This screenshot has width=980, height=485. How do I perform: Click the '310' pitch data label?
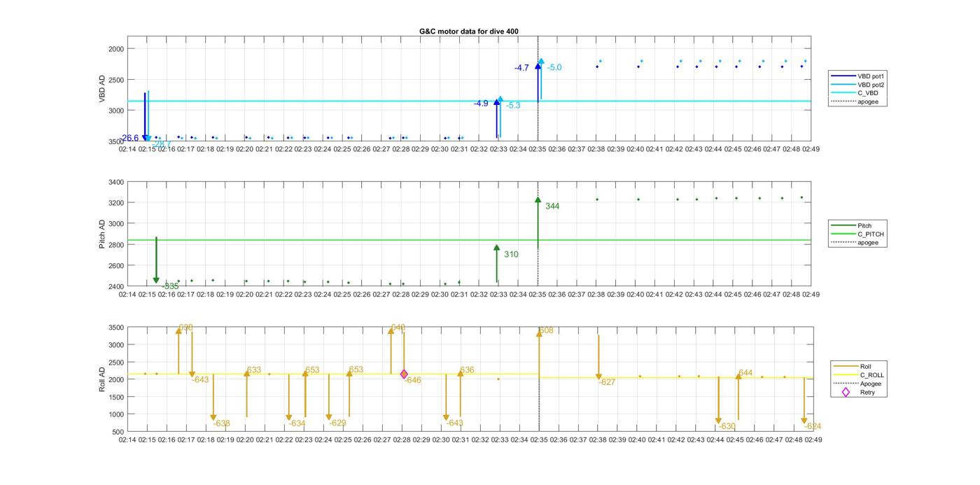click(511, 255)
